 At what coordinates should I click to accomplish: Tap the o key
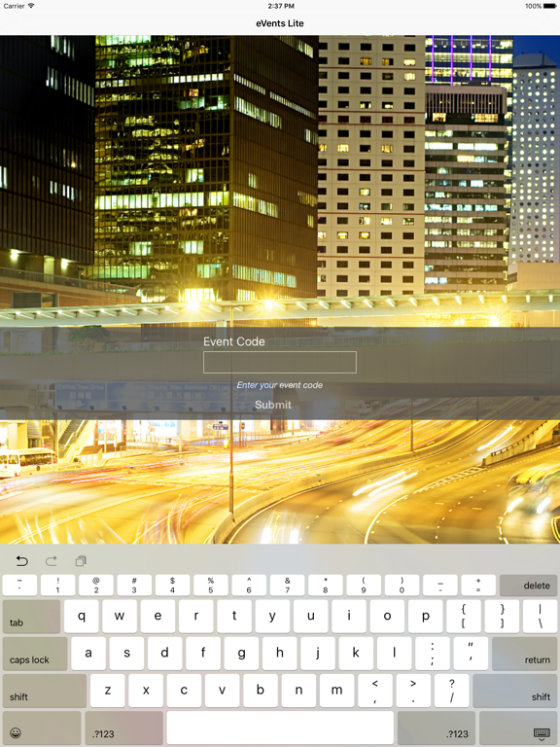pyautogui.click(x=387, y=616)
